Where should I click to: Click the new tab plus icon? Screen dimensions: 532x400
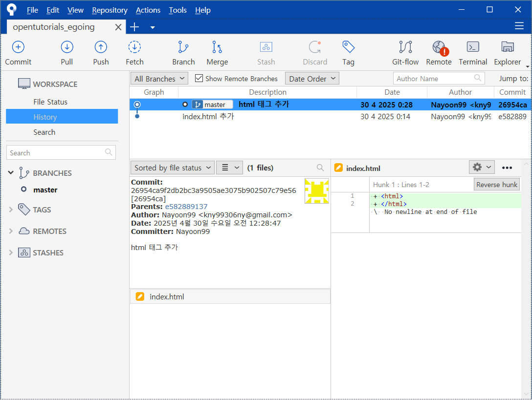[134, 27]
